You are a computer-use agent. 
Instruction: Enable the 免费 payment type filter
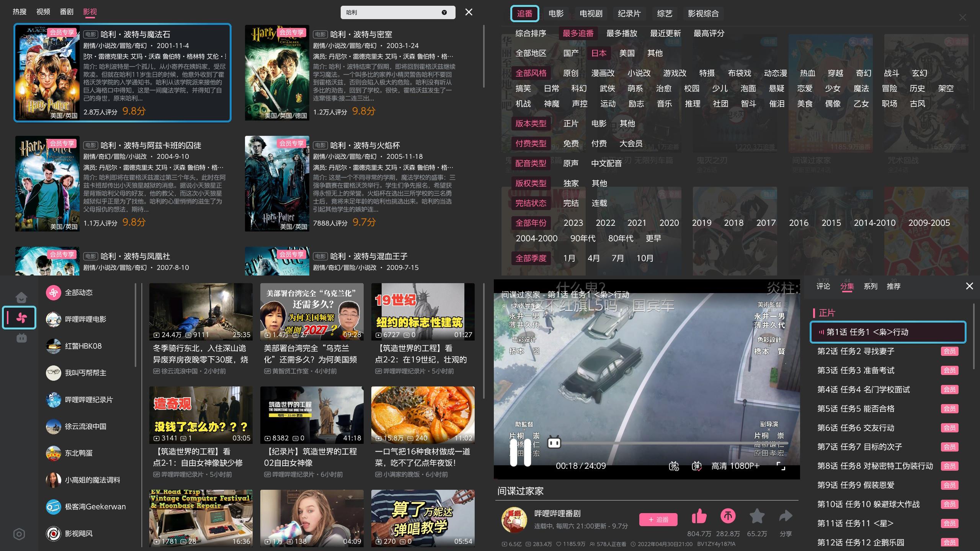(571, 143)
